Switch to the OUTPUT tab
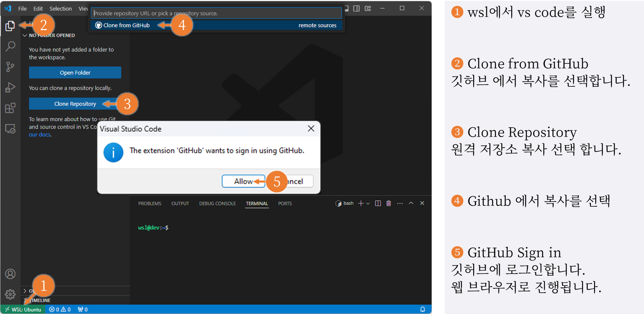This screenshot has height=314, width=644. click(180, 204)
